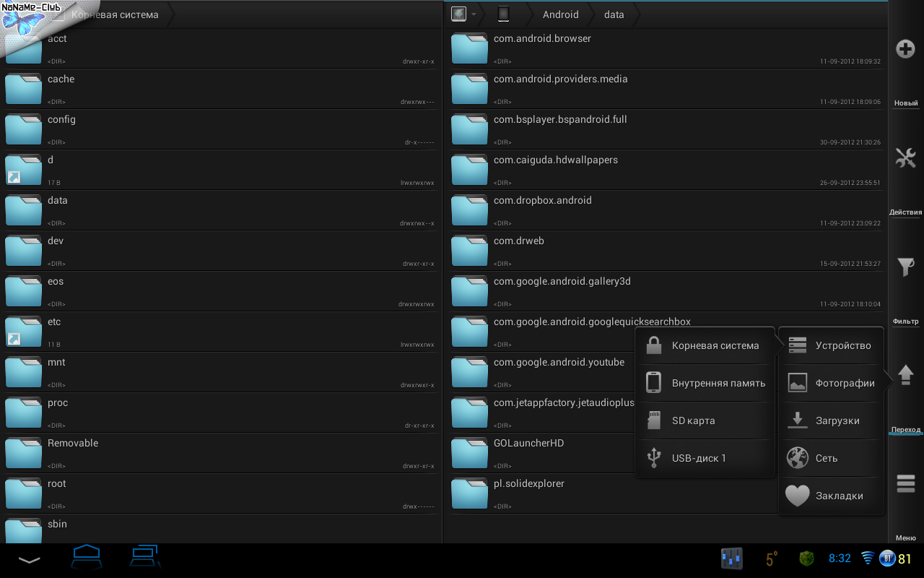Open Закладки with the heart icon
Viewport: 924px width, 578px height.
click(832, 496)
